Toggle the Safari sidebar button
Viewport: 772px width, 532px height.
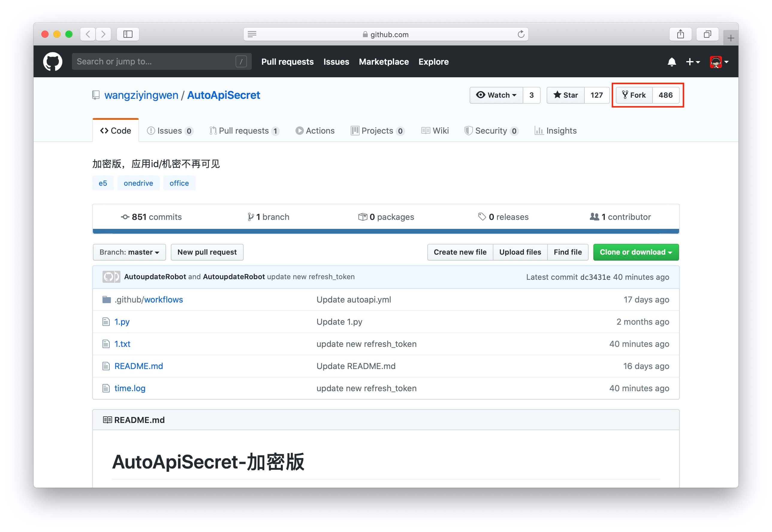(x=128, y=34)
